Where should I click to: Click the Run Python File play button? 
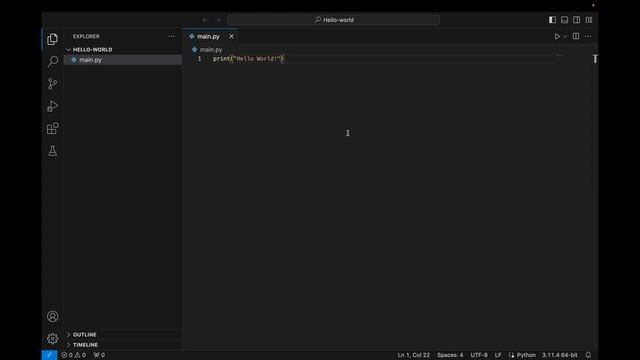point(557,36)
